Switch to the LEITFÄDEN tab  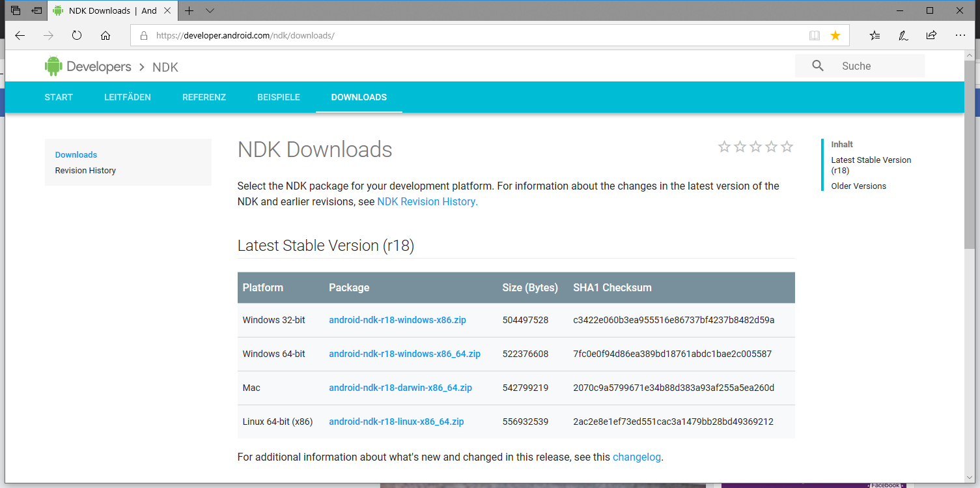pyautogui.click(x=128, y=97)
